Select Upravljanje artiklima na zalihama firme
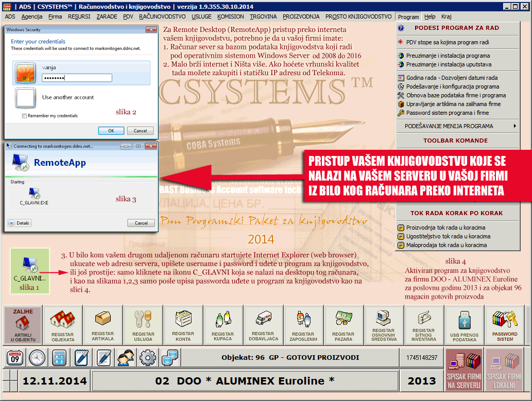This screenshot has width=532, height=401. click(458, 104)
